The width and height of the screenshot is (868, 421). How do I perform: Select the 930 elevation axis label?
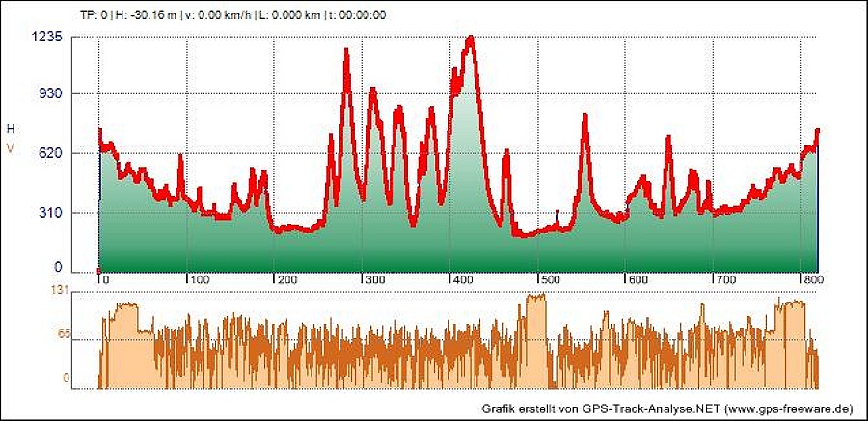pos(50,93)
